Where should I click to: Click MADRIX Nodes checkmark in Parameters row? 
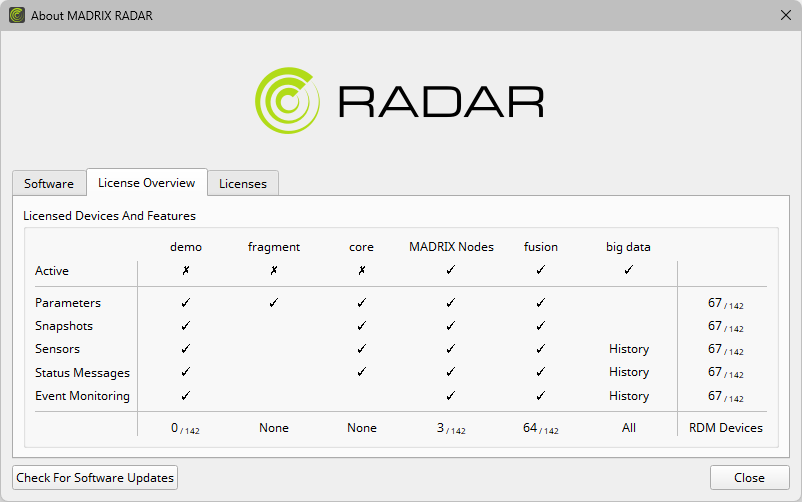click(x=451, y=302)
